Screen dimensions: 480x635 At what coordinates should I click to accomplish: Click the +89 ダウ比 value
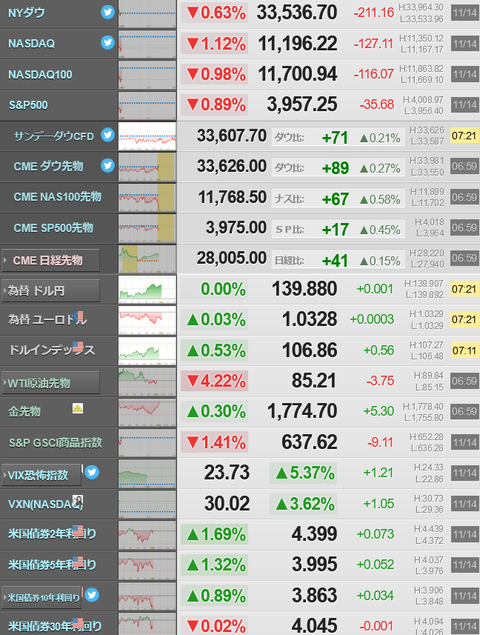(x=335, y=168)
